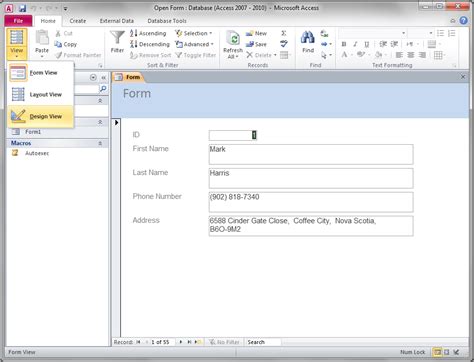Go to next record in navigation bar

pos(181,342)
